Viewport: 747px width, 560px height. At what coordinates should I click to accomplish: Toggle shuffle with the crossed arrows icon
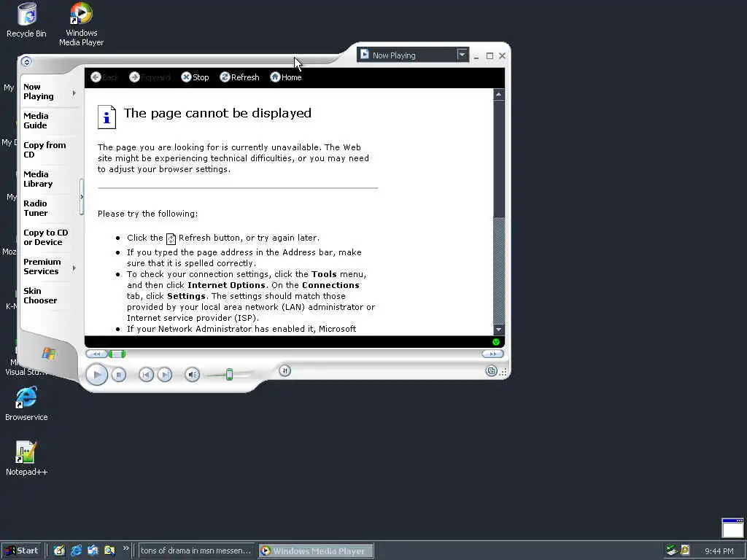tap(285, 370)
